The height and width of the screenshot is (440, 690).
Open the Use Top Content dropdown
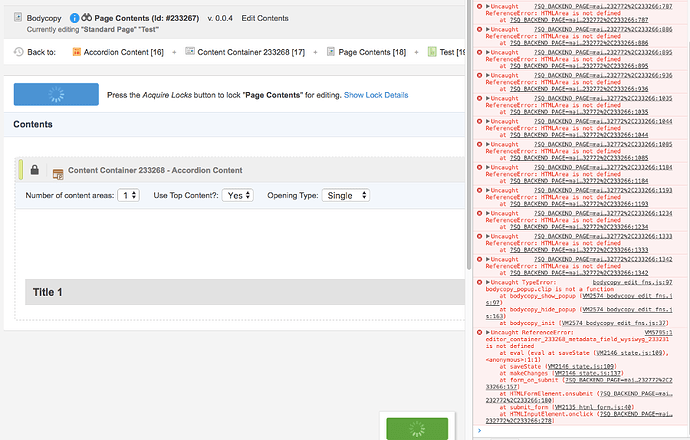[x=236, y=195]
